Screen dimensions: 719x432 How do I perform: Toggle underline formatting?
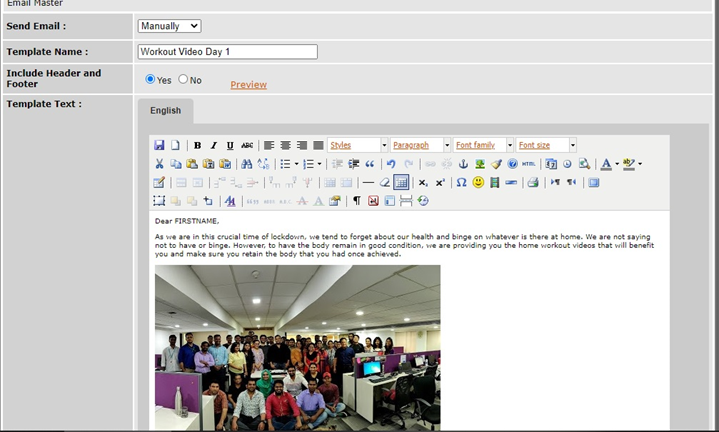230,145
